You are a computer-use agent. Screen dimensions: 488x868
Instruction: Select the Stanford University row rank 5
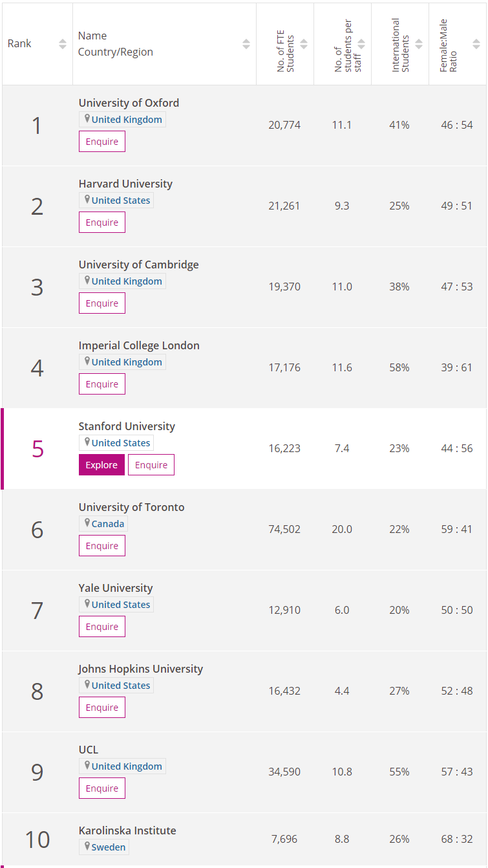[37, 448]
